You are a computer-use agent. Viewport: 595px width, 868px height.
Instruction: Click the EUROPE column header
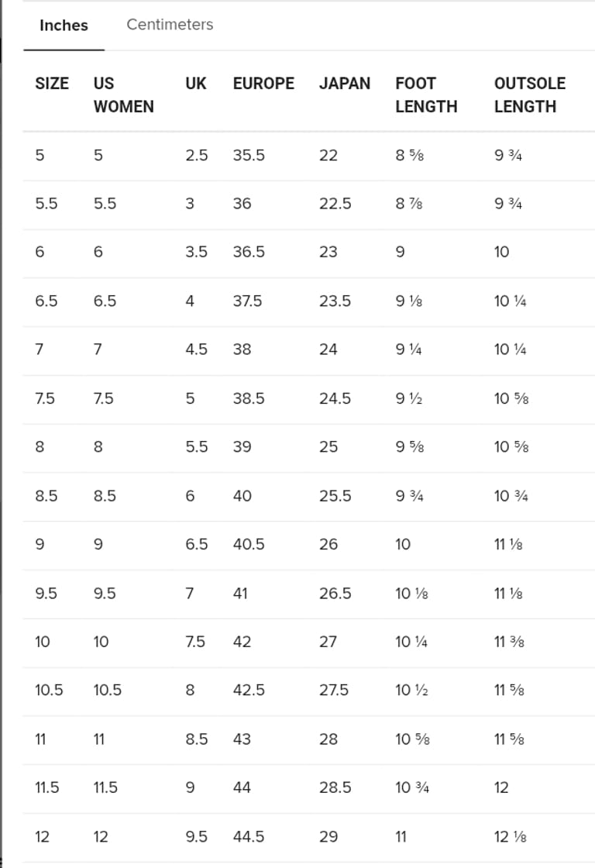click(x=263, y=84)
